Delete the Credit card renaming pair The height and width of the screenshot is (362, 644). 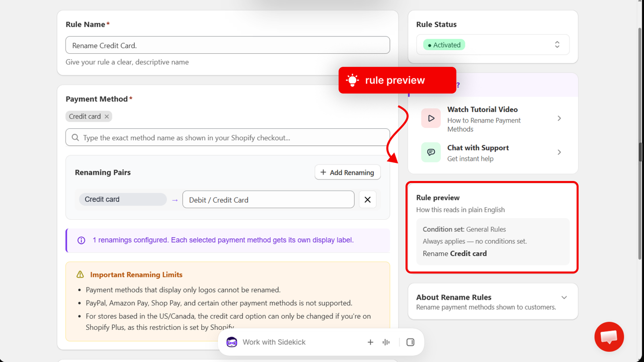368,200
